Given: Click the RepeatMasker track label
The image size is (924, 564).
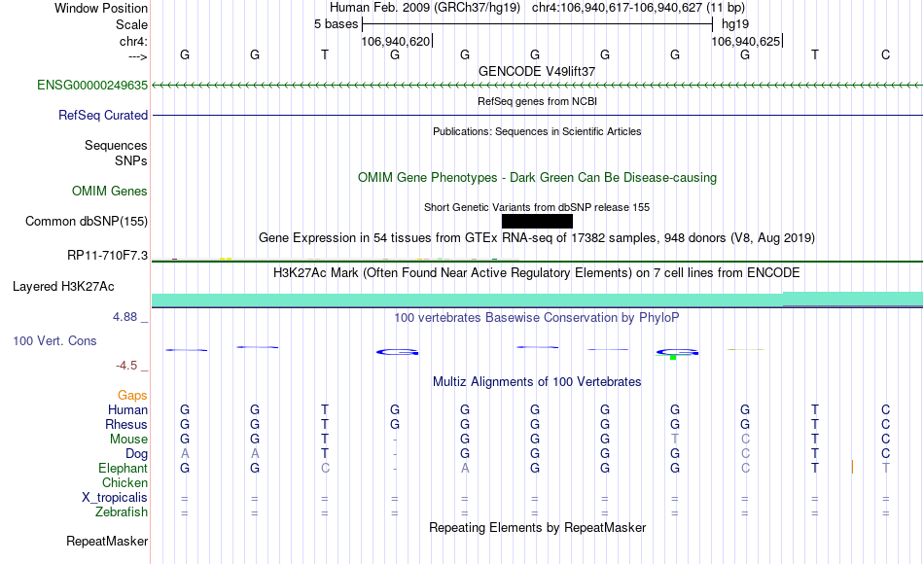Looking at the screenshot, I should coord(107,541).
